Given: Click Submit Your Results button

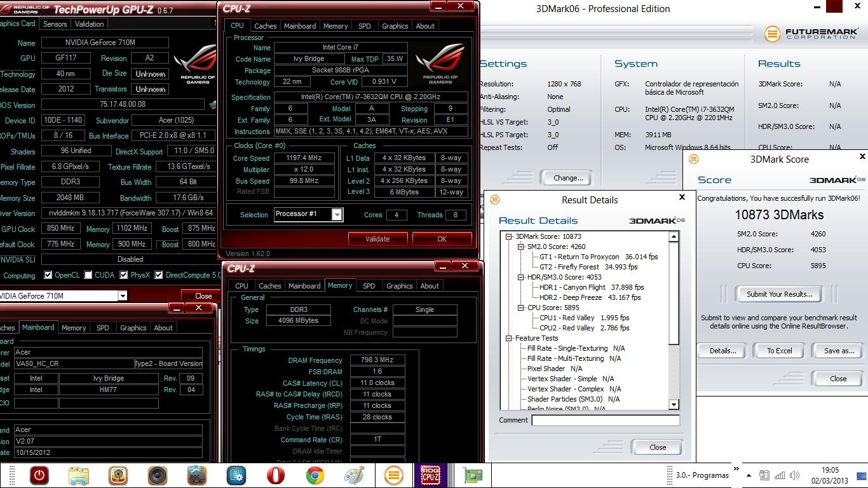Looking at the screenshot, I should click(779, 294).
